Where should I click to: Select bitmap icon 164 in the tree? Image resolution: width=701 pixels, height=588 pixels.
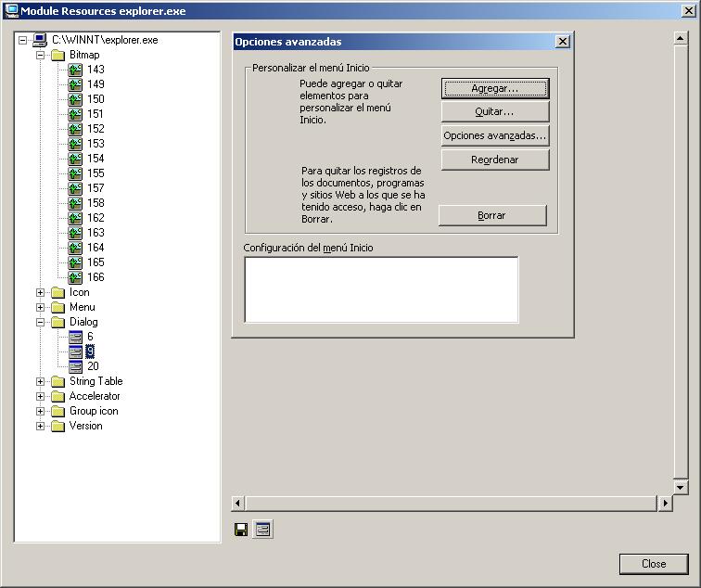[x=75, y=248]
